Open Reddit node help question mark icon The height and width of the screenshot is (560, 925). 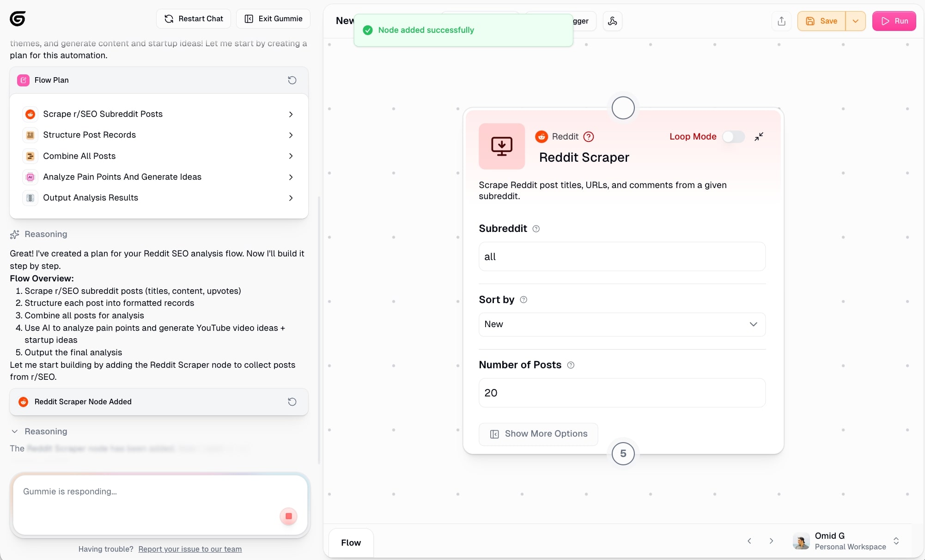[589, 136]
